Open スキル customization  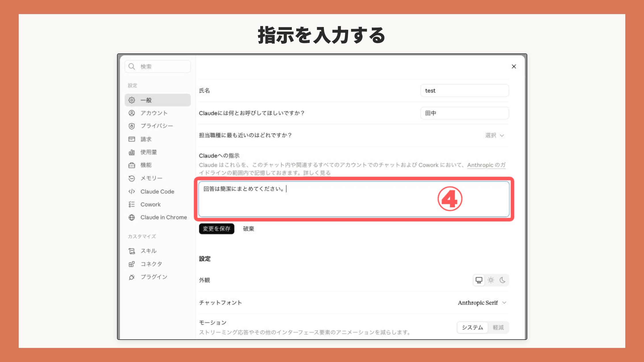[158, 251]
